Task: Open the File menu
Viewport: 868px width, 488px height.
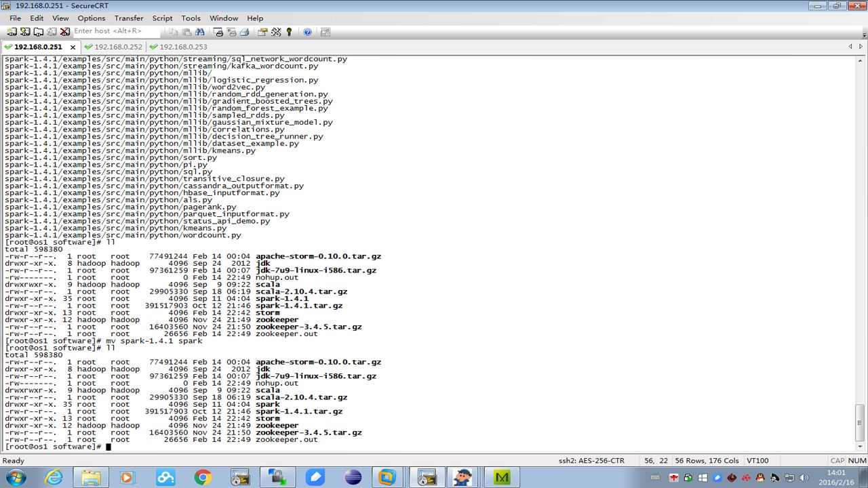Action: coord(15,18)
